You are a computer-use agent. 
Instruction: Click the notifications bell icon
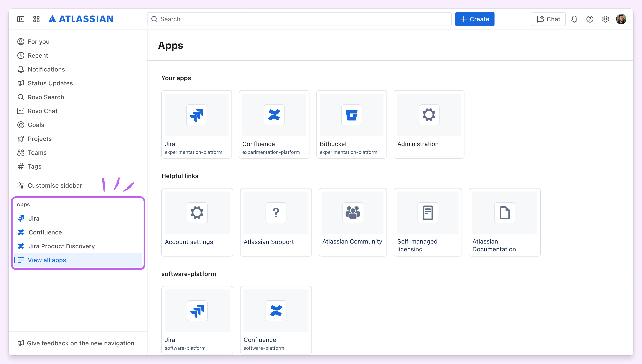coord(574,19)
